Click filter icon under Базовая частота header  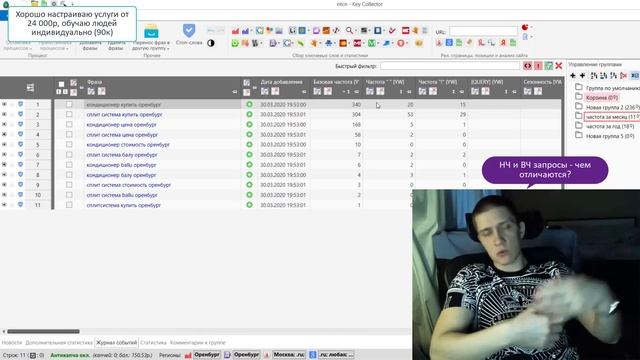tap(317, 91)
